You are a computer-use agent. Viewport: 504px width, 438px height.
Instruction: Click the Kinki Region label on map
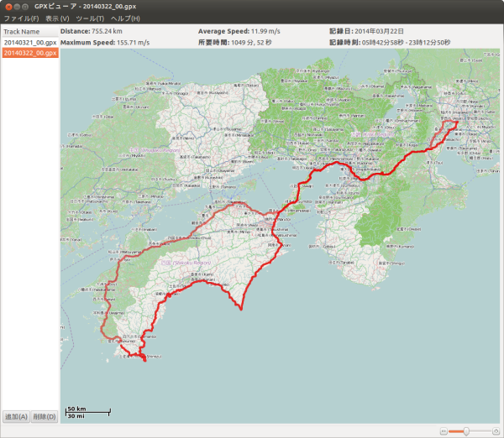pos(372,133)
